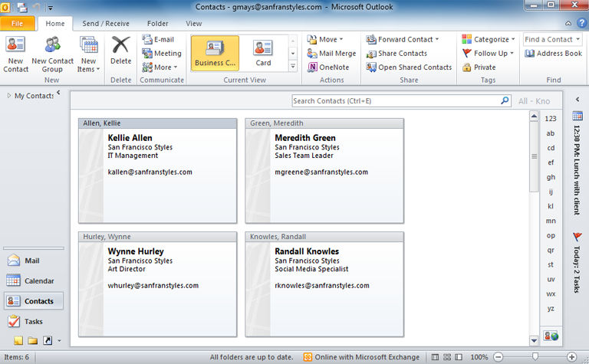Open the Follow Up dropdown
This screenshot has width=589, height=364.
(x=485, y=54)
